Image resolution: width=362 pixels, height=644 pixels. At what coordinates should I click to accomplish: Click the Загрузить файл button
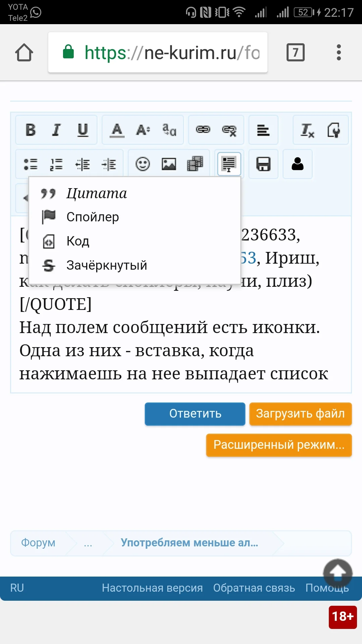coord(301,414)
